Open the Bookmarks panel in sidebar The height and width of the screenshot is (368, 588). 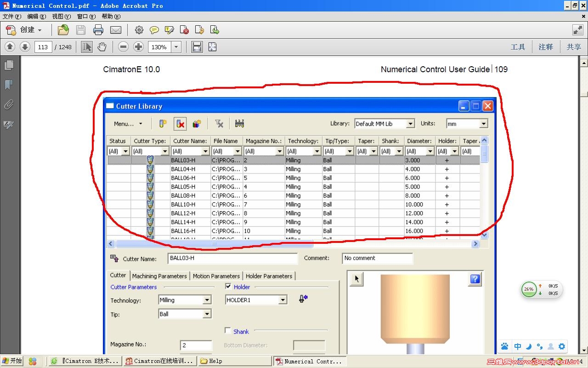9,85
